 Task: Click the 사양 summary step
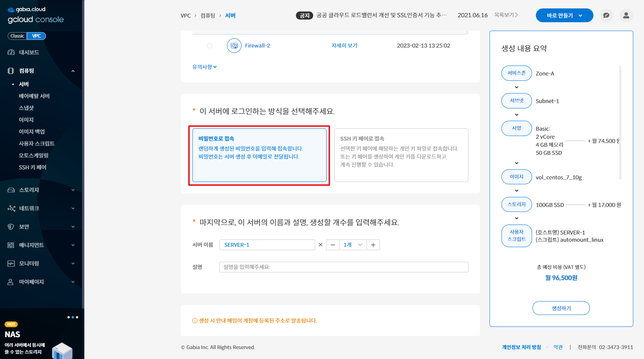[517, 128]
